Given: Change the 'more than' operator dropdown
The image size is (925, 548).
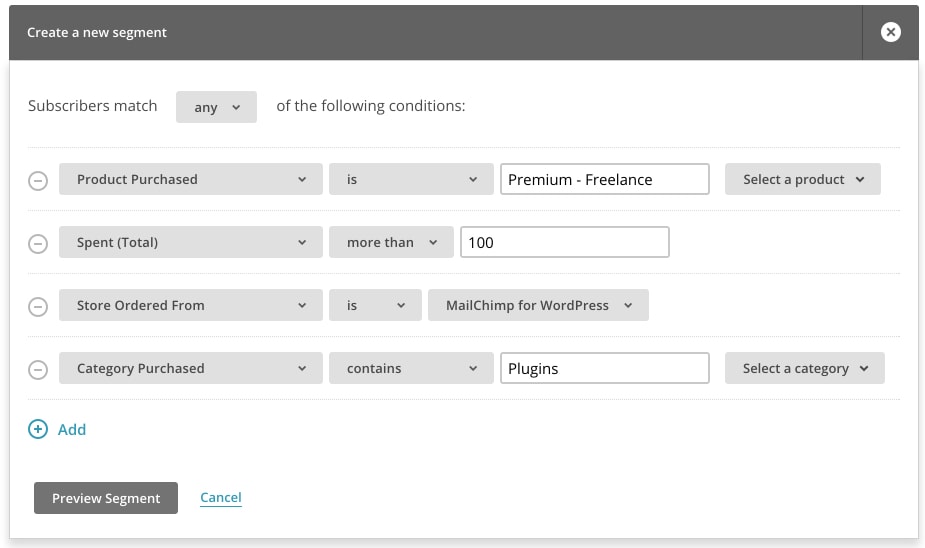Looking at the screenshot, I should click(391, 242).
